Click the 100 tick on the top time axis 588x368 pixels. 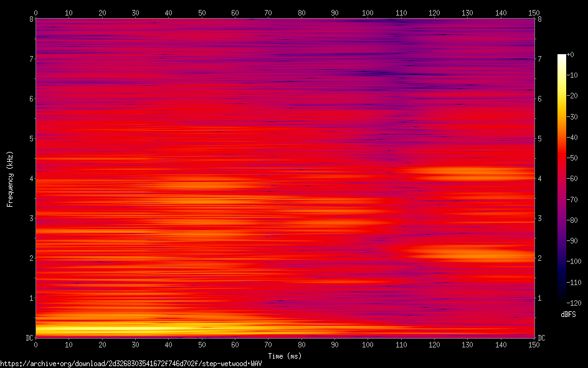pos(367,12)
